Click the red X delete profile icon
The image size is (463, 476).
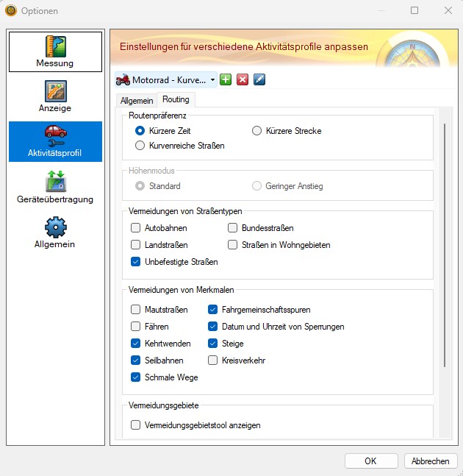coord(243,80)
